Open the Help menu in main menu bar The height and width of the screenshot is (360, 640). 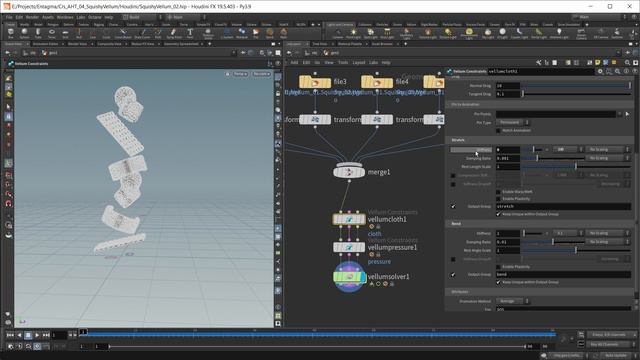pyautogui.click(x=109, y=17)
